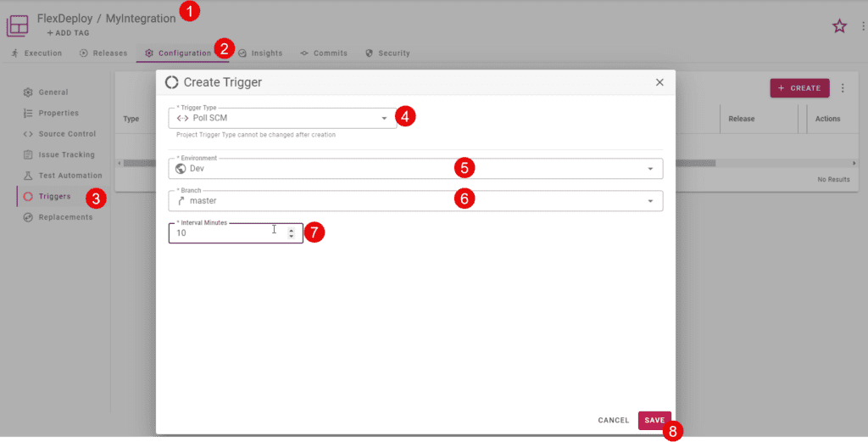
Task: Click the Actions column header
Action: [827, 119]
